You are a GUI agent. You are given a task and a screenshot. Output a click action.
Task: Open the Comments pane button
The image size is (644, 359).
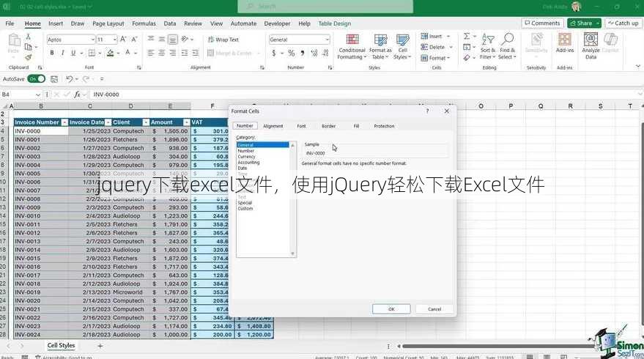[x=542, y=23]
